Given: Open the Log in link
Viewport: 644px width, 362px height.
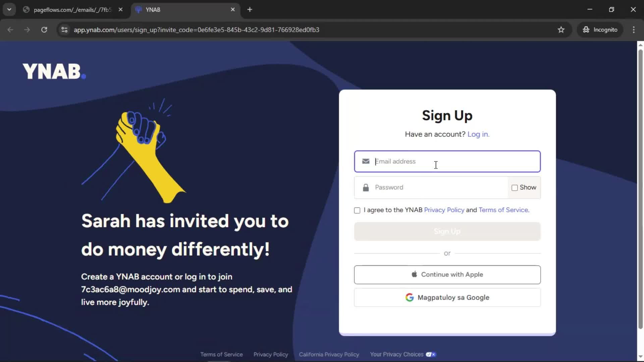Looking at the screenshot, I should [x=478, y=134].
